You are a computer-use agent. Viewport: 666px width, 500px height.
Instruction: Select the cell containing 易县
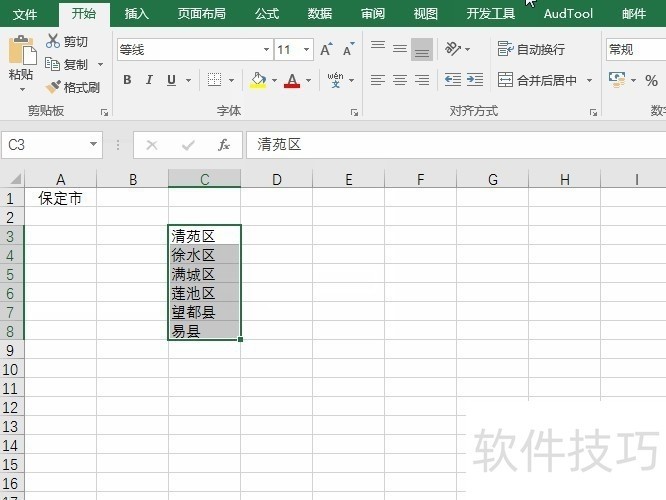click(x=204, y=331)
